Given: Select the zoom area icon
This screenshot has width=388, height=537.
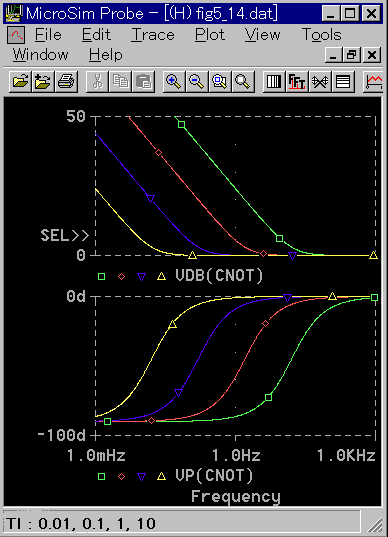Looking at the screenshot, I should click(x=220, y=82).
